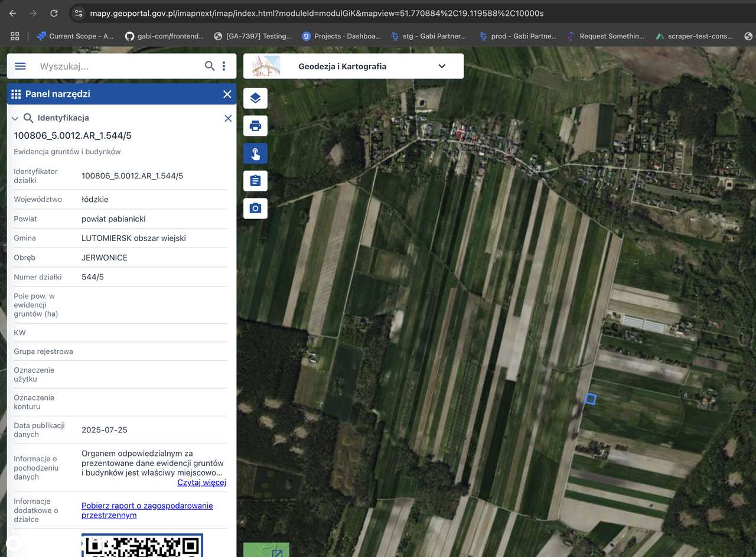The width and height of the screenshot is (756, 557).
Task: Collapse the Identyfikacja section
Action: 15,118
